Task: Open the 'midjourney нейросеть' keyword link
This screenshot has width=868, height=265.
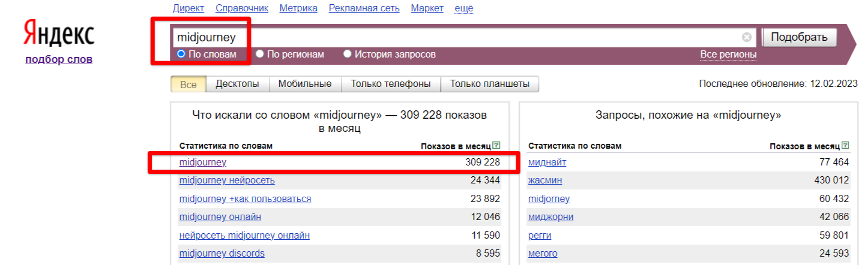Action: pyautogui.click(x=227, y=180)
